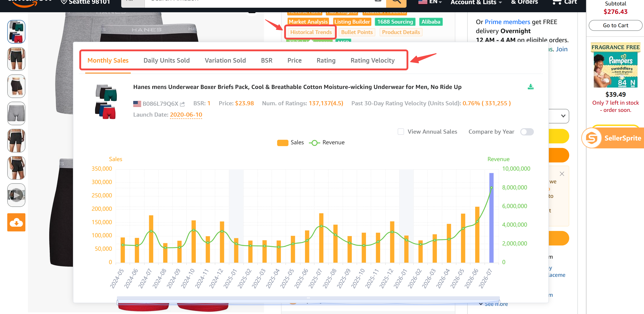The width and height of the screenshot is (644, 314).
Task: Download the sales chart data
Action: coord(530,87)
